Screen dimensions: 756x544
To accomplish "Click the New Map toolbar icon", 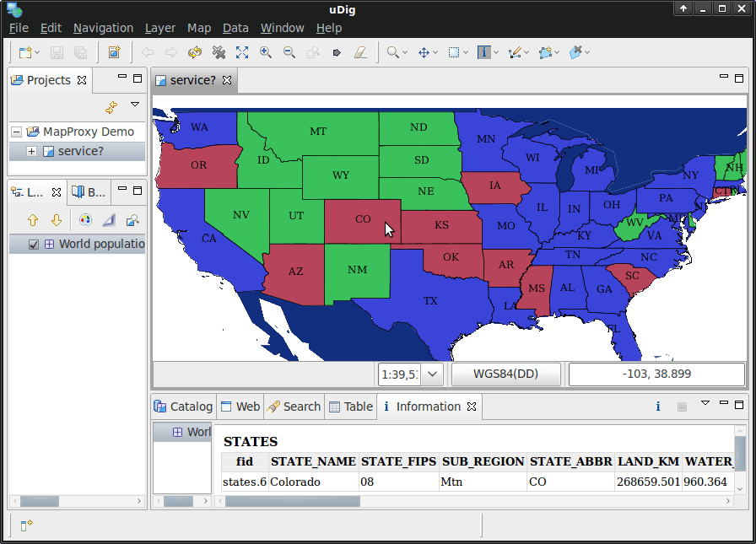I will (114, 52).
